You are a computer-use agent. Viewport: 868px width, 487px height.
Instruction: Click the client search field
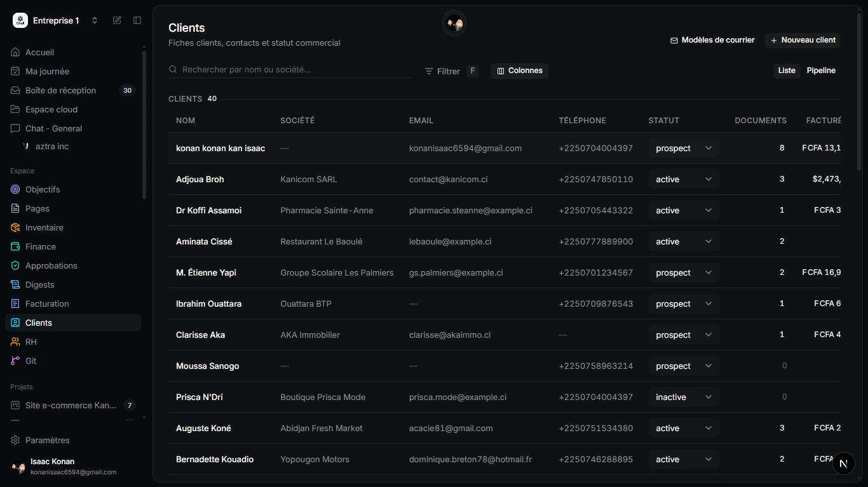290,69
